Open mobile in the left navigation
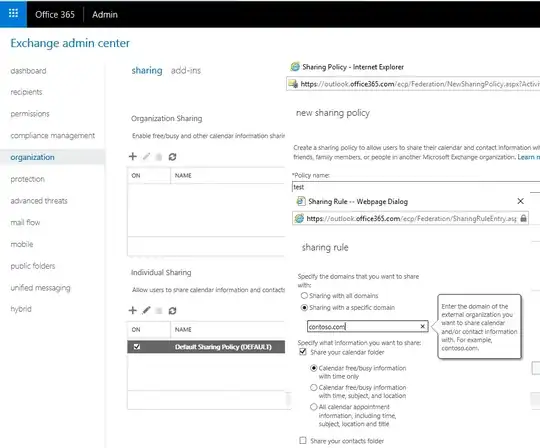This screenshot has width=540, height=448. (x=22, y=244)
